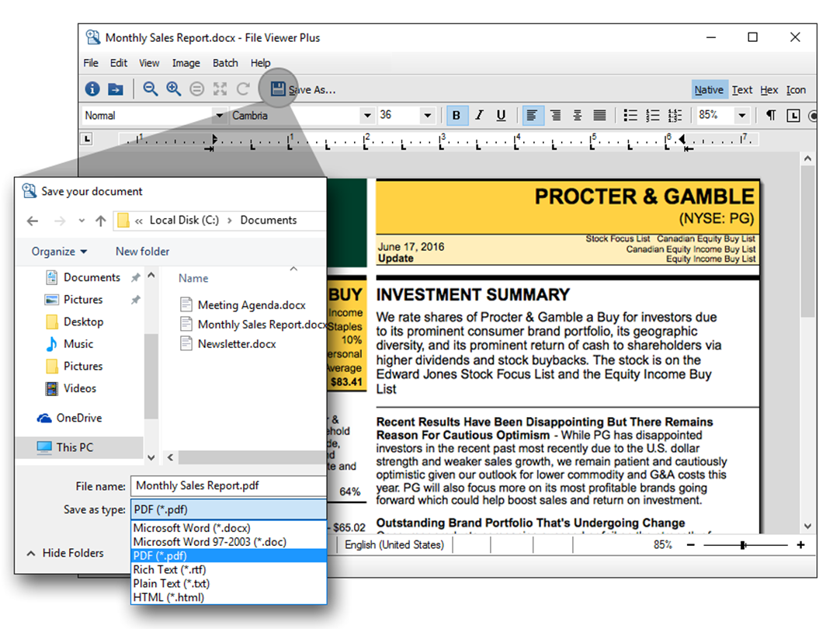Click the rotate icon in toolbar
Screen dimensions: 840x629
(x=243, y=89)
